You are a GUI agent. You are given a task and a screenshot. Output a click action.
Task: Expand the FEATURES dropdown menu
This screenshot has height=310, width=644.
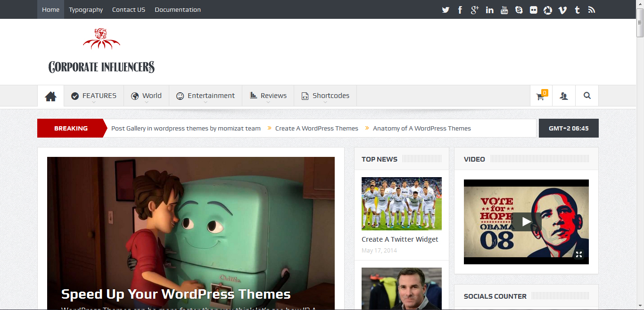click(x=94, y=96)
